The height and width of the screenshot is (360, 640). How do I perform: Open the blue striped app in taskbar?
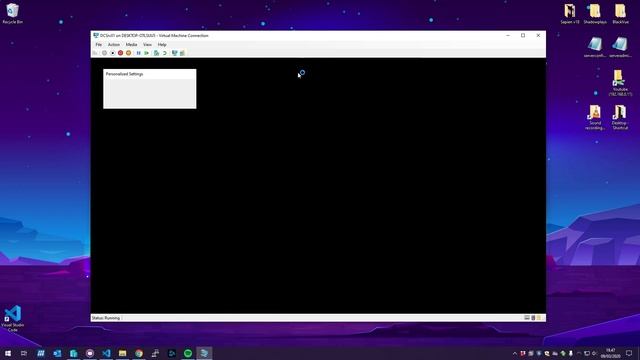[x=41, y=353]
